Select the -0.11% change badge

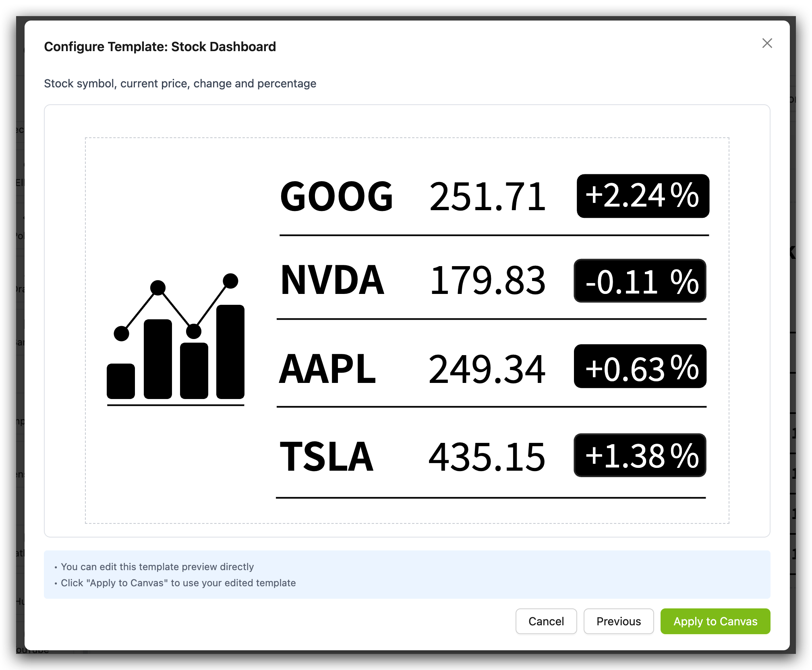[640, 281]
